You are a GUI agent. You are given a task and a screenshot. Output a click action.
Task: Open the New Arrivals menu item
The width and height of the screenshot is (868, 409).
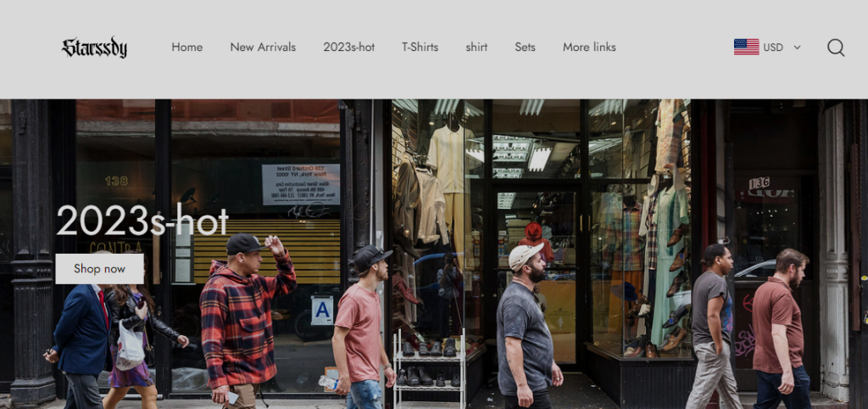tap(263, 48)
